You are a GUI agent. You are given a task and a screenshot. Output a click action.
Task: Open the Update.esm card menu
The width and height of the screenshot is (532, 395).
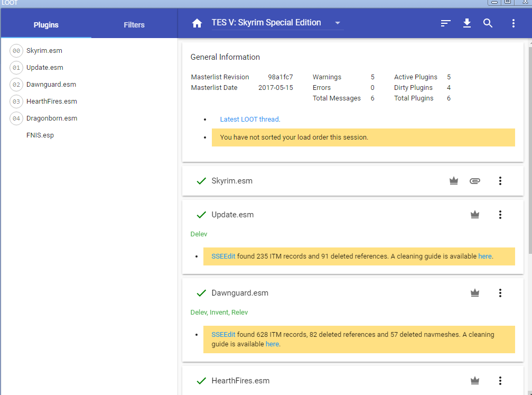(500, 215)
